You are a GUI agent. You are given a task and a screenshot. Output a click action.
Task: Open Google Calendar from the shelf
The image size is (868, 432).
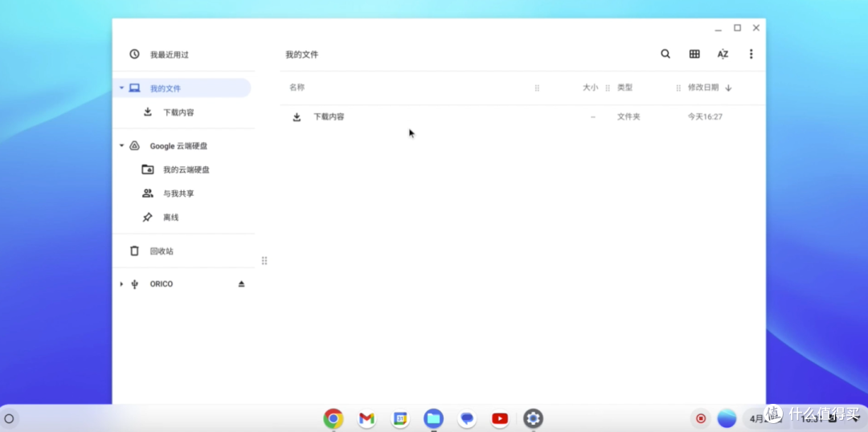(400, 418)
